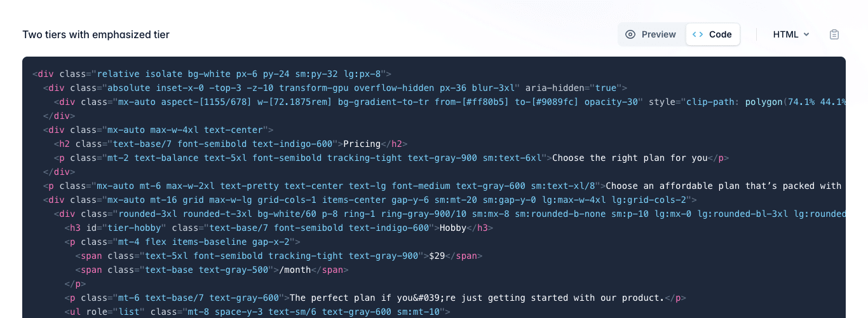Screen dimensions: 868x318
Task: Click the eye icon beside Preview
Action: pyautogui.click(x=630, y=34)
